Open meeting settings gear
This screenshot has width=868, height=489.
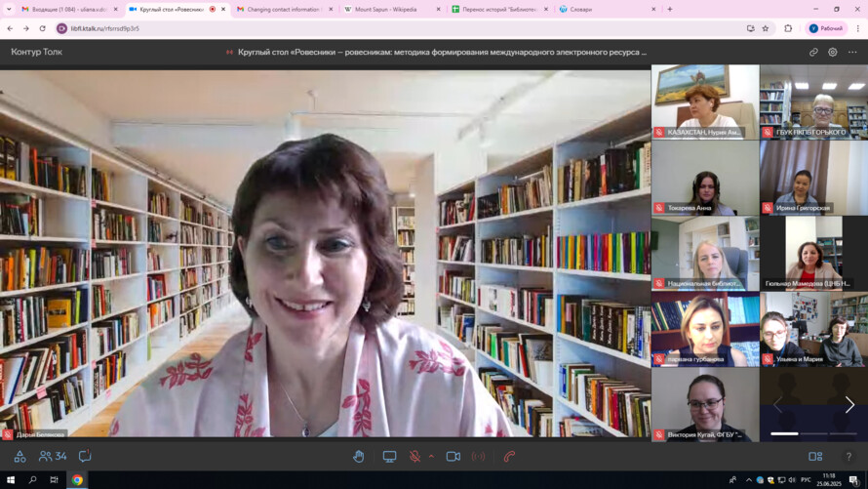point(833,52)
